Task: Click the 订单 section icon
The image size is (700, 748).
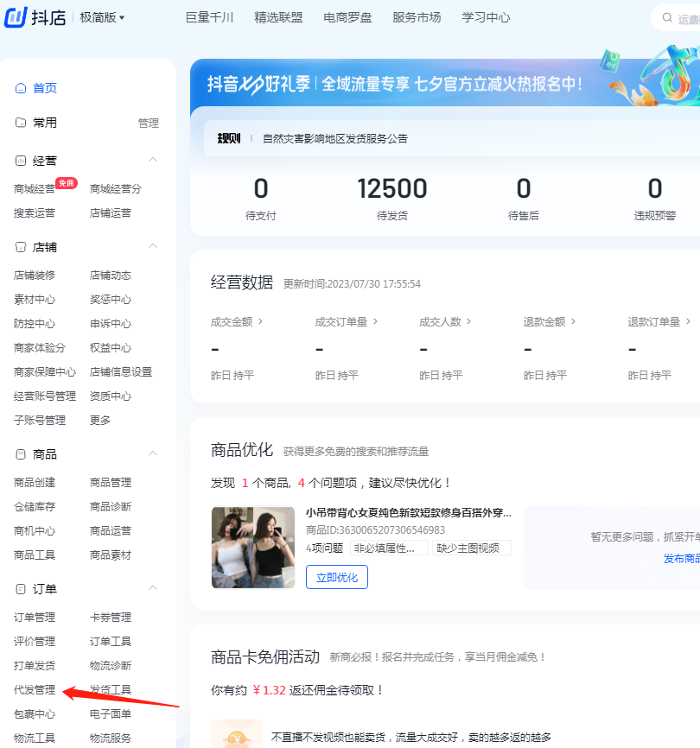Action: (21, 589)
